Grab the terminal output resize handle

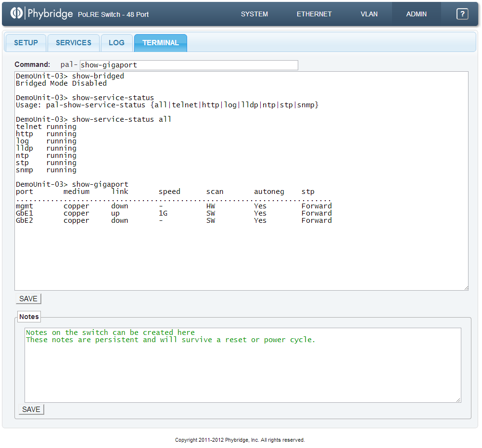pyautogui.click(x=465, y=287)
